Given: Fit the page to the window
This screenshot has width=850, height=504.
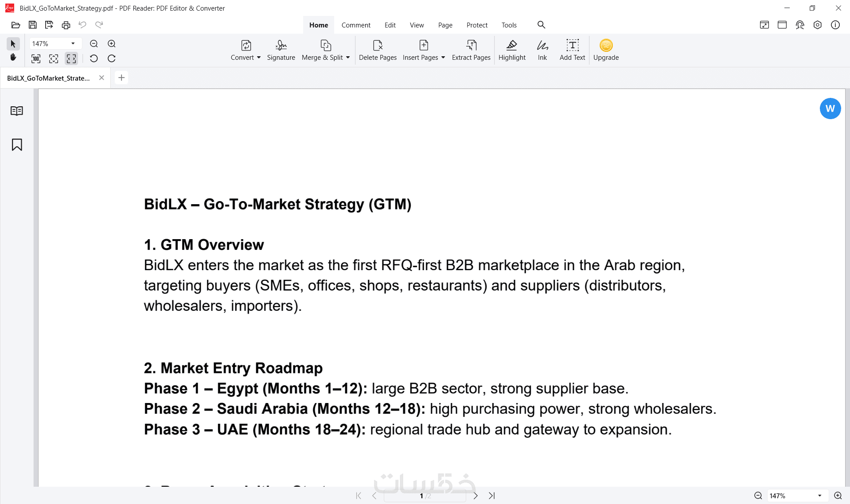Looking at the screenshot, I should (54, 58).
